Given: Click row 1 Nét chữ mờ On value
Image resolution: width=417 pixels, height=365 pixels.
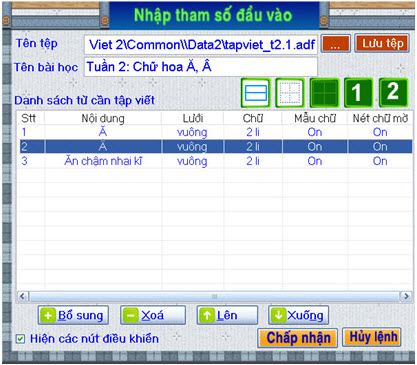Looking at the screenshot, I should pyautogui.click(x=380, y=132).
